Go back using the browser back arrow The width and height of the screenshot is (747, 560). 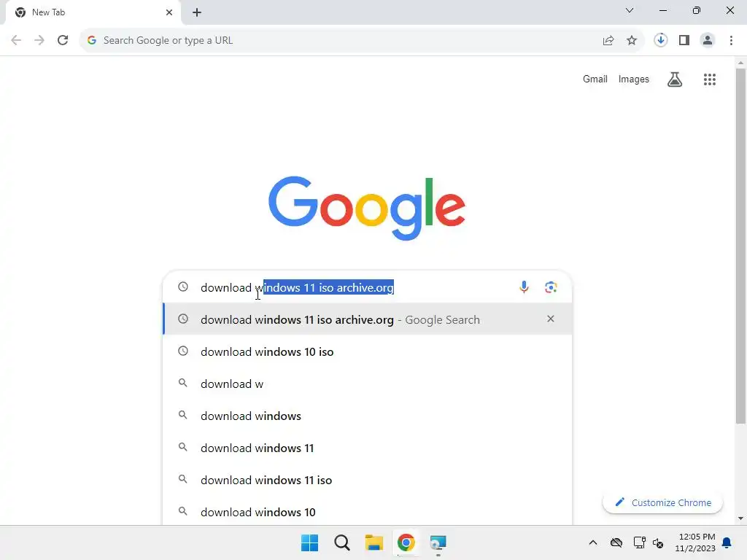(x=16, y=41)
